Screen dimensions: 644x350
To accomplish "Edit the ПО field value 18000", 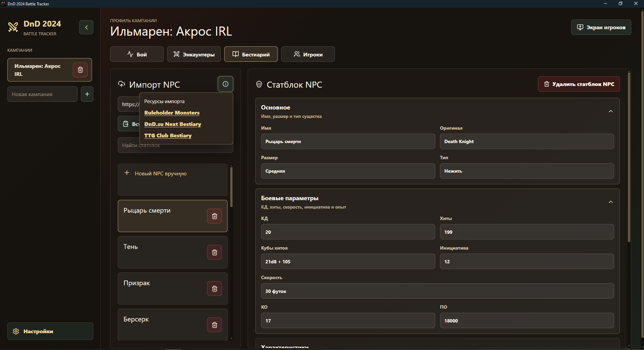I will tap(527, 320).
